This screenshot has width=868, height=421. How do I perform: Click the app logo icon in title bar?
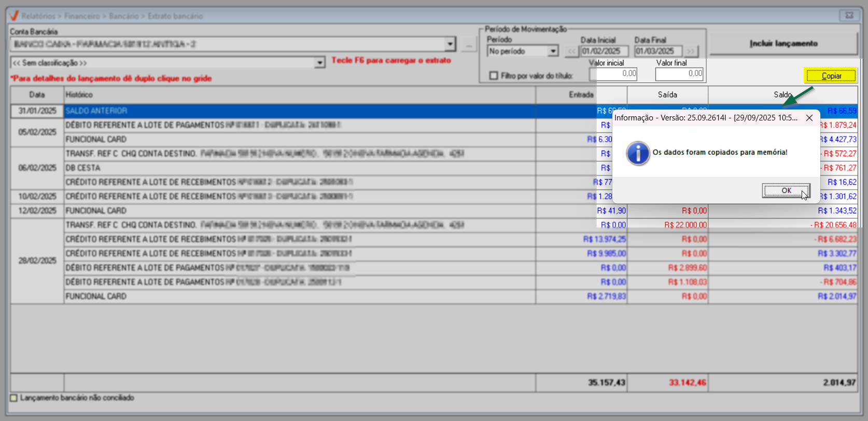pyautogui.click(x=14, y=16)
